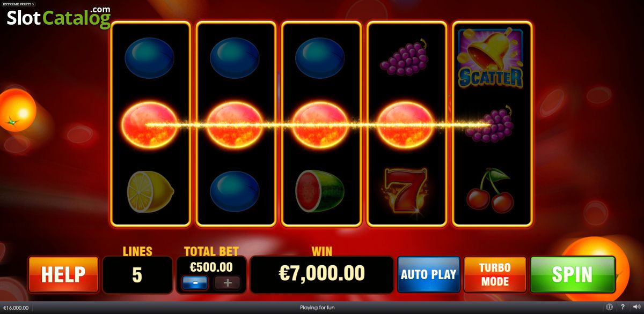The width and height of the screenshot is (644, 314).
Task: Open the question mark help icon
Action: click(x=623, y=308)
